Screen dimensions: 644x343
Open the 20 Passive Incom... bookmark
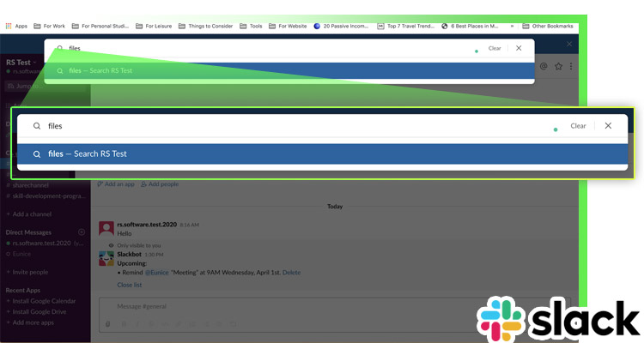coord(341,26)
